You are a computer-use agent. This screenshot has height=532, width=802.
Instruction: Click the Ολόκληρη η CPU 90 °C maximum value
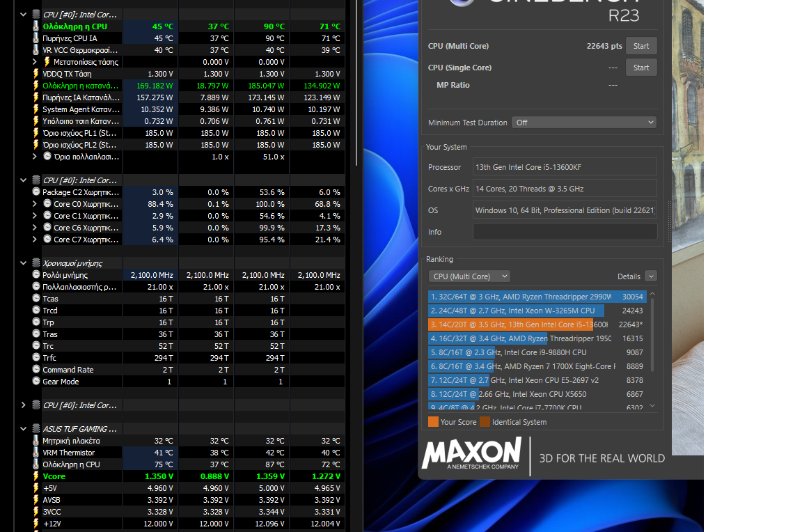(275, 26)
